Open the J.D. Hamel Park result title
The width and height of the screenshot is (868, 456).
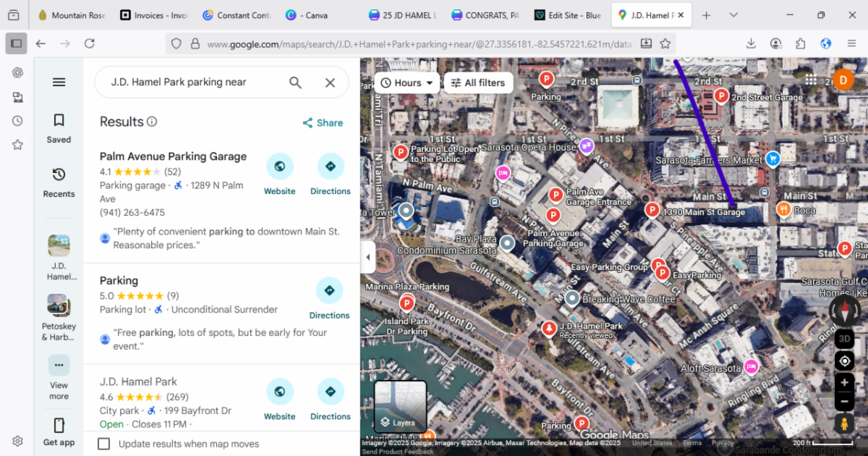pyautogui.click(x=138, y=381)
